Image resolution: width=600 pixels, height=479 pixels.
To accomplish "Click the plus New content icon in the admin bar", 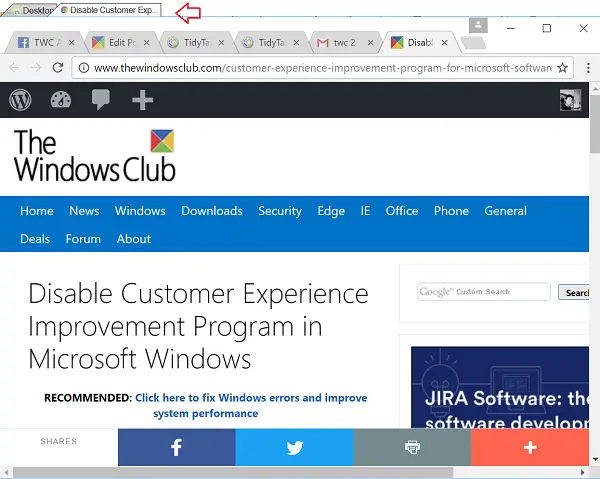I will tap(142, 100).
